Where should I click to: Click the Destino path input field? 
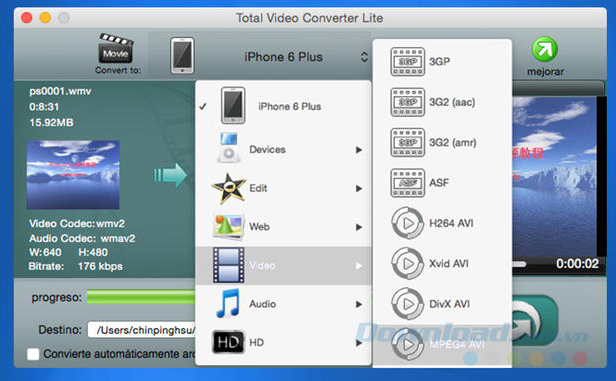coord(141,330)
